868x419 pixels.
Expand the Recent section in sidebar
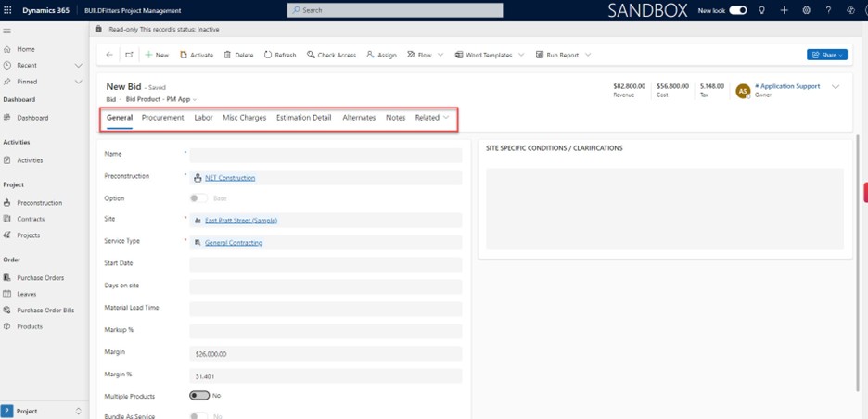click(x=78, y=66)
